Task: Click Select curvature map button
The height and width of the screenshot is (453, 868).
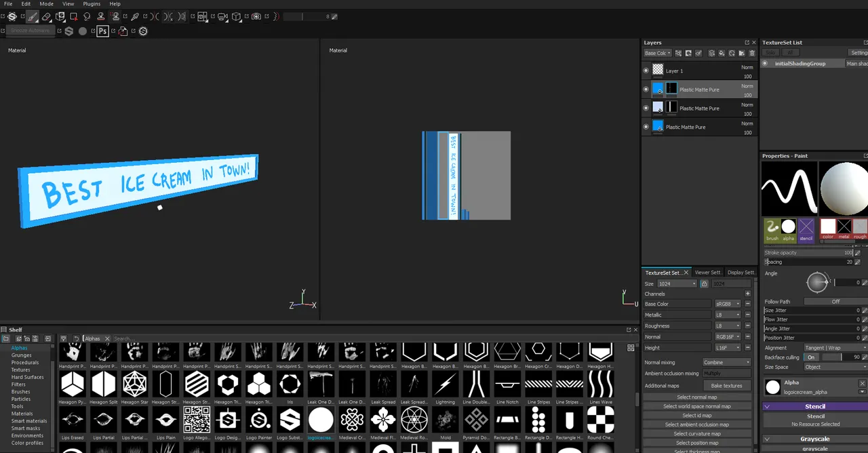Action: 696,434
